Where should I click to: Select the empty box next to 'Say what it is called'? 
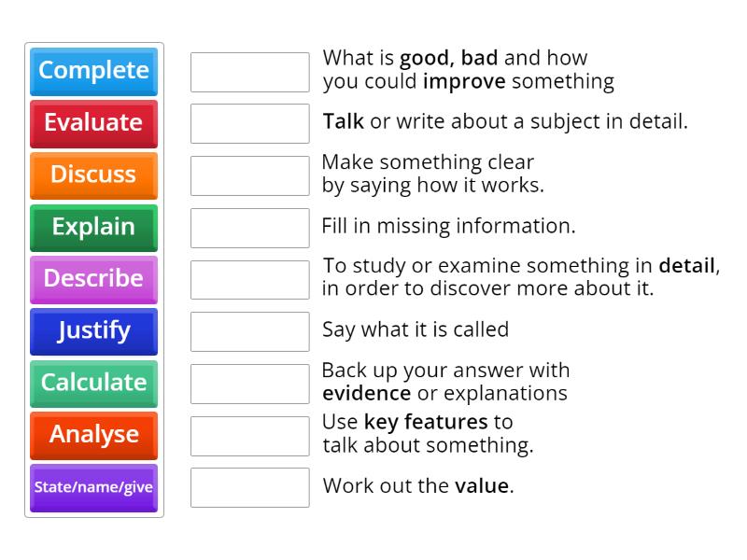(249, 331)
